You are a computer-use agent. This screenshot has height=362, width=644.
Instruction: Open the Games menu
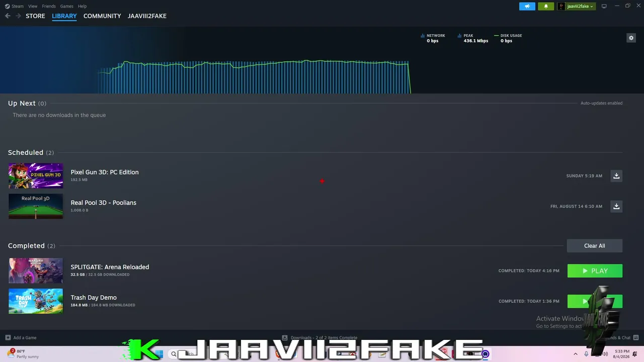click(x=66, y=6)
